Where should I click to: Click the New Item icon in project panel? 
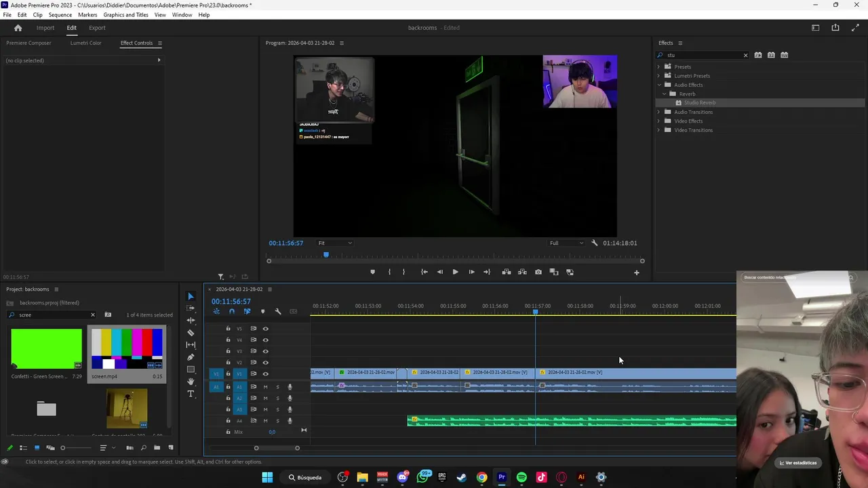171,447
